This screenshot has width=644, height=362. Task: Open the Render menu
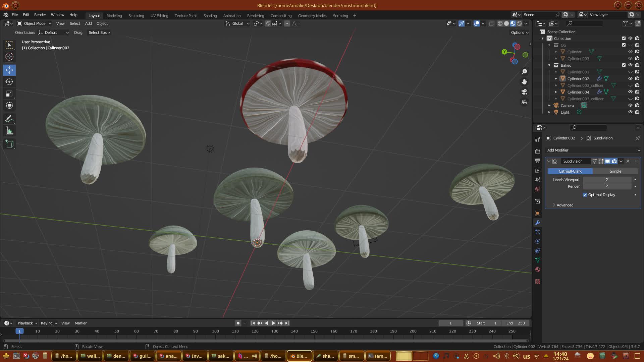click(40, 15)
